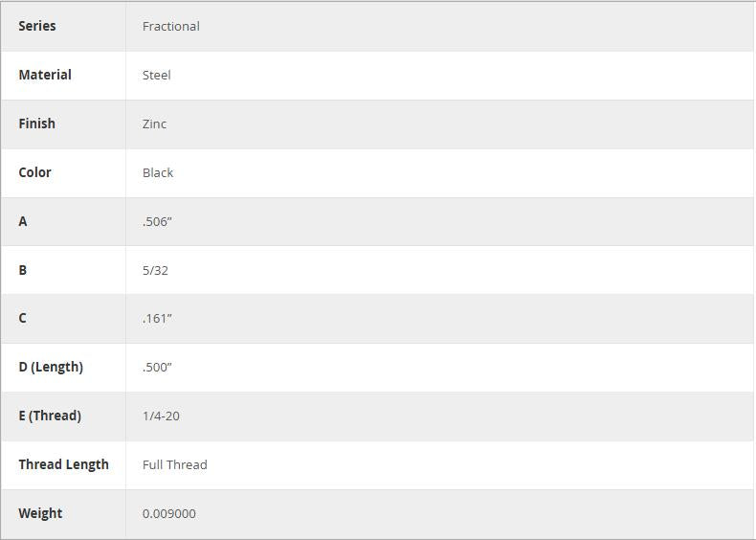Select the .500" length value
The image size is (756, 540).
point(157,367)
